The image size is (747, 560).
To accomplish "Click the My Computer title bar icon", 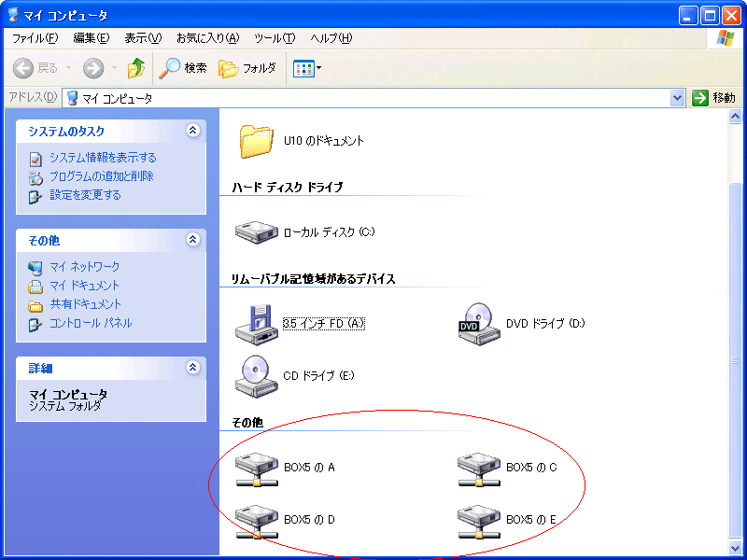I will point(13,15).
